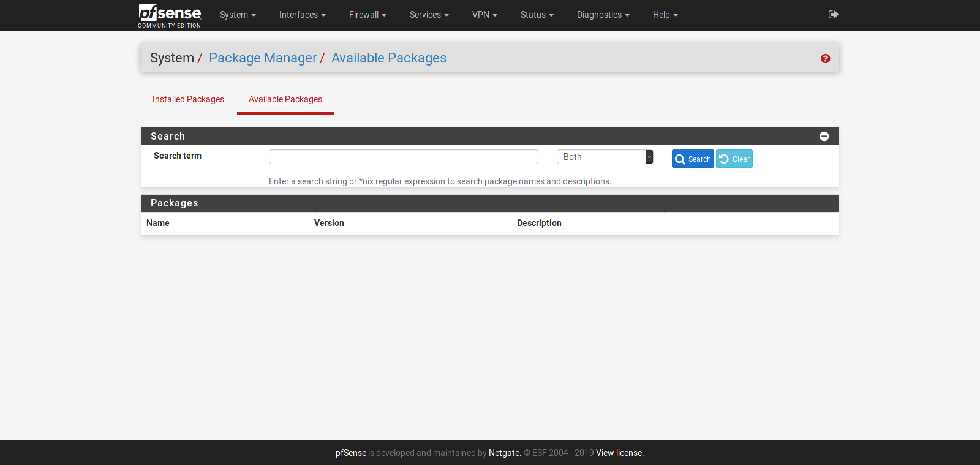Open the Both search scope dropdown
Viewport: 980px width, 465px height.
605,157
